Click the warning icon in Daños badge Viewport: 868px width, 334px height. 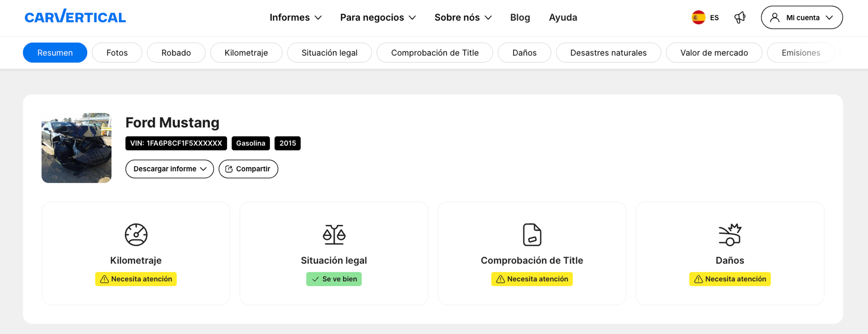[x=698, y=279]
